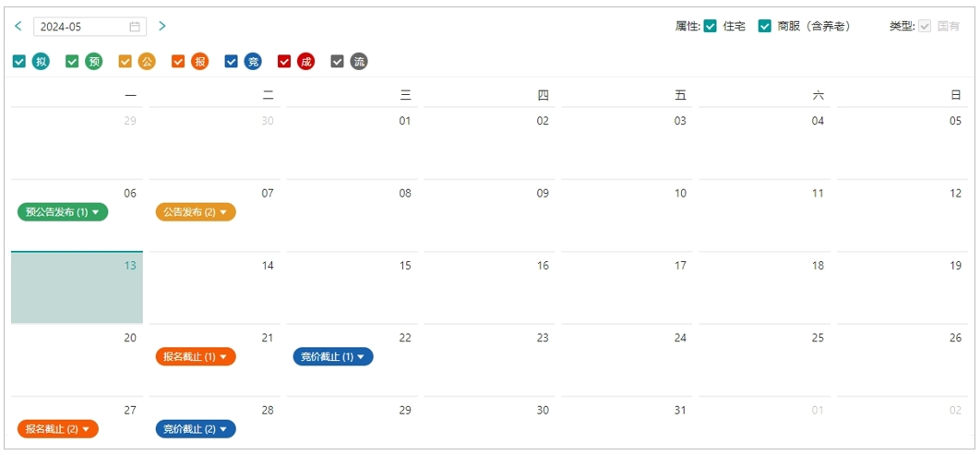Expand 预公告发布 (1) on day 06
Viewport: 980px width, 455px height.
63,212
